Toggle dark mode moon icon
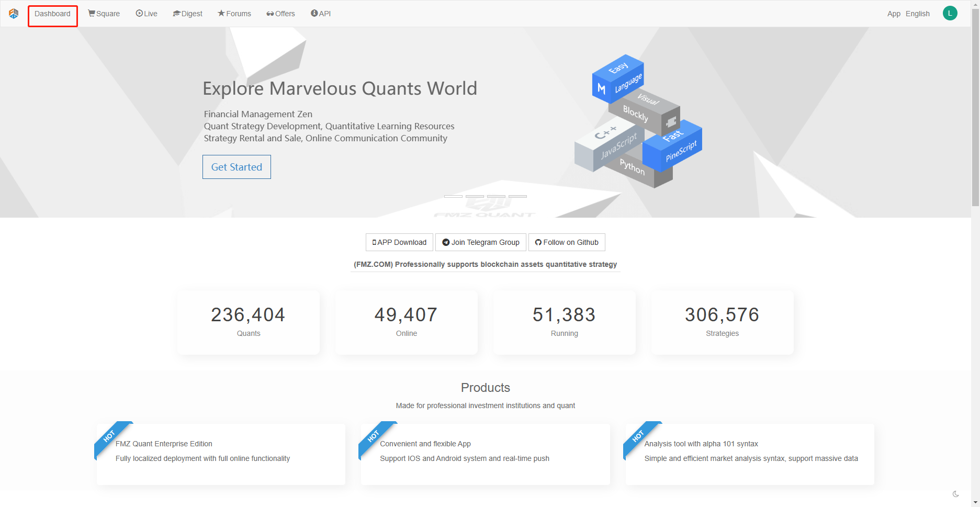The width and height of the screenshot is (980, 507). 955,494
